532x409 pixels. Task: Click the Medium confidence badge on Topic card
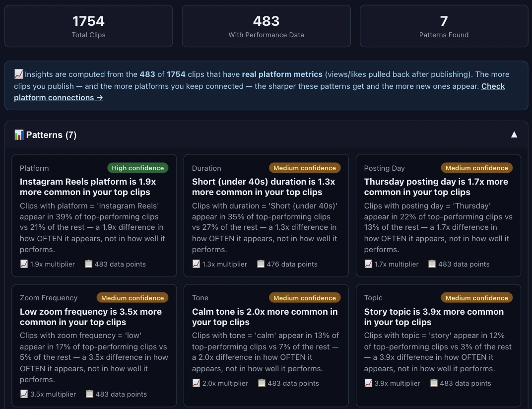[477, 298]
